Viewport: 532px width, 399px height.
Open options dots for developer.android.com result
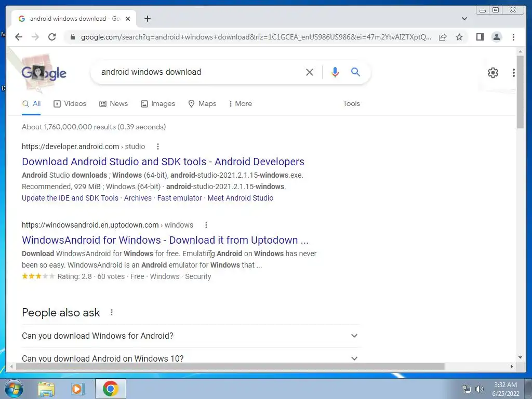(158, 147)
